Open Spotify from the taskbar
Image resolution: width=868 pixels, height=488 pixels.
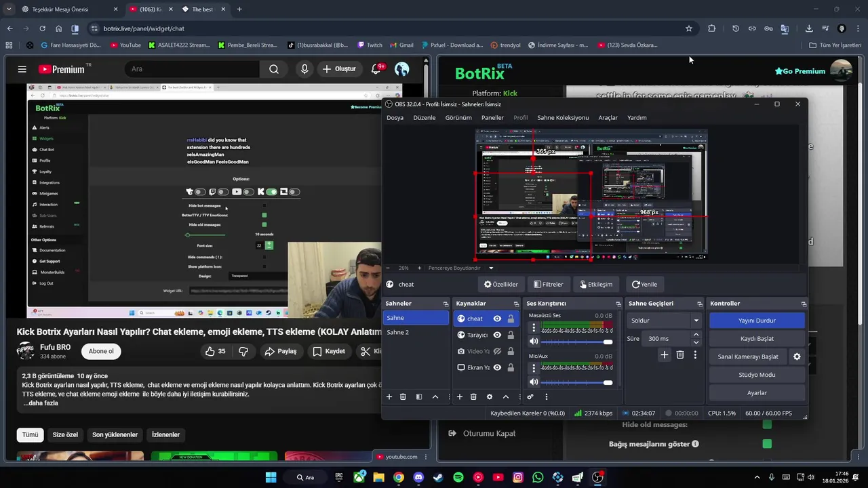click(x=458, y=477)
